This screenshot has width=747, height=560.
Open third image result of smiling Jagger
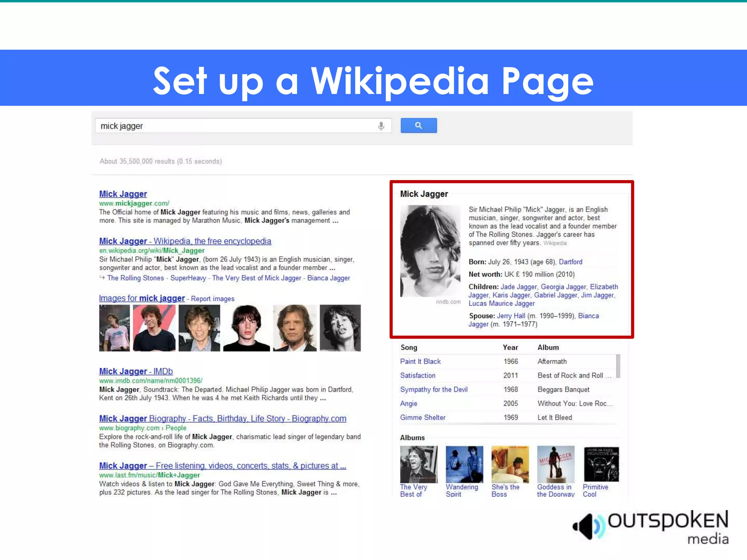(x=199, y=328)
